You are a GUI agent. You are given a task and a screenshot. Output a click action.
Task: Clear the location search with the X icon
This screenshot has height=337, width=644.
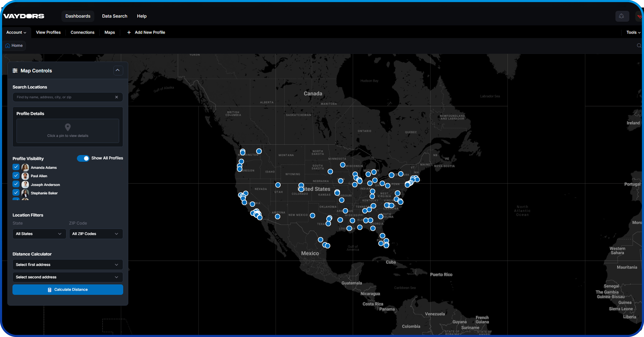(116, 97)
